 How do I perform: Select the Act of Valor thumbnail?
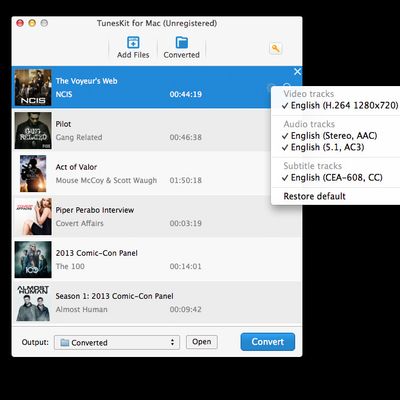click(33, 173)
